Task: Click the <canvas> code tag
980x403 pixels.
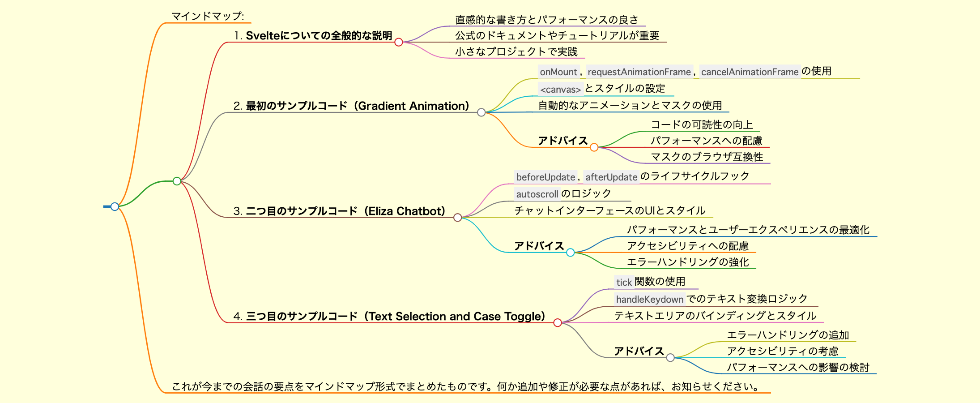Action: tap(560, 89)
